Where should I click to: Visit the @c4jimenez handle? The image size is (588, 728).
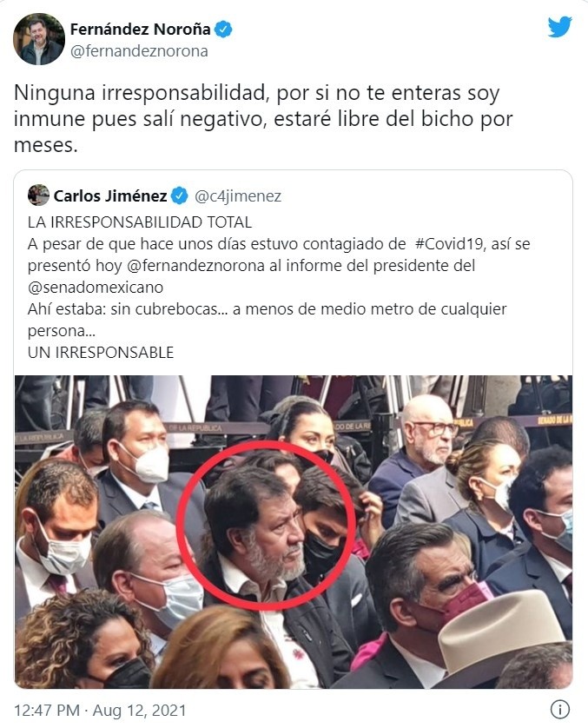pyautogui.click(x=238, y=196)
